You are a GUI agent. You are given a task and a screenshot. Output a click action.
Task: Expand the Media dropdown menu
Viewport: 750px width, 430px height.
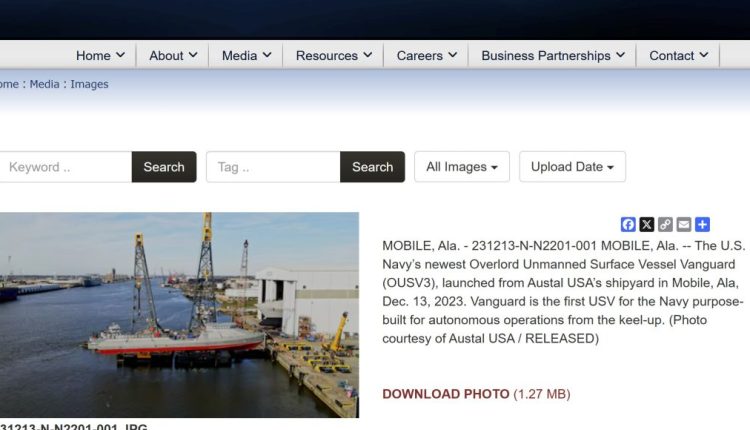[x=246, y=56]
